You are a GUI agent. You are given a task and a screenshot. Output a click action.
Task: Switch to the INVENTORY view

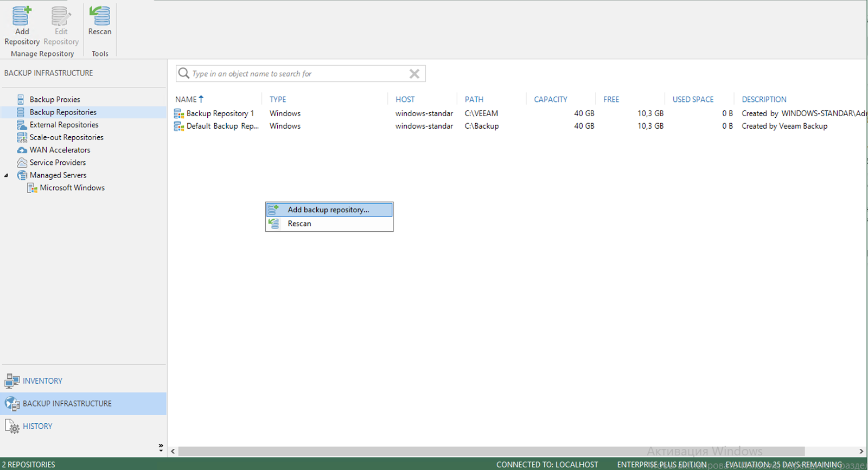click(42, 381)
